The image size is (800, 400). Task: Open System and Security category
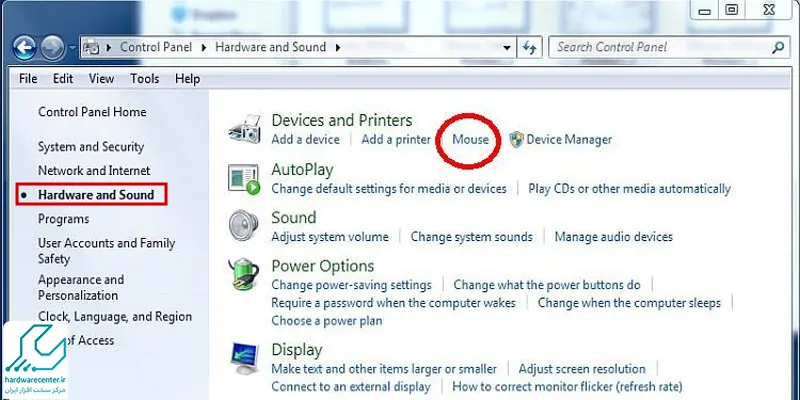(91, 147)
